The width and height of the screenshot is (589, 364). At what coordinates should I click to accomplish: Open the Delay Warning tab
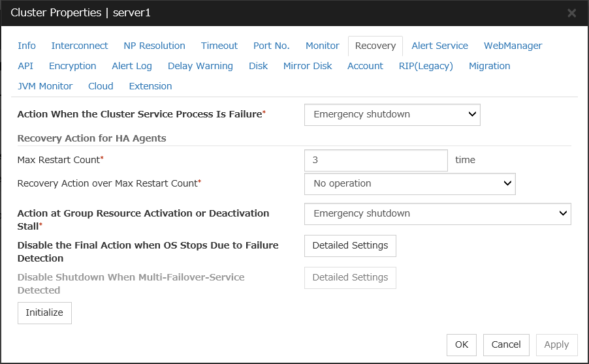200,66
